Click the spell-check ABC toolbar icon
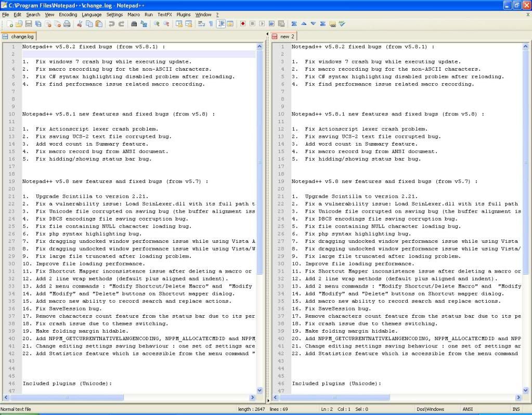 tap(342, 24)
